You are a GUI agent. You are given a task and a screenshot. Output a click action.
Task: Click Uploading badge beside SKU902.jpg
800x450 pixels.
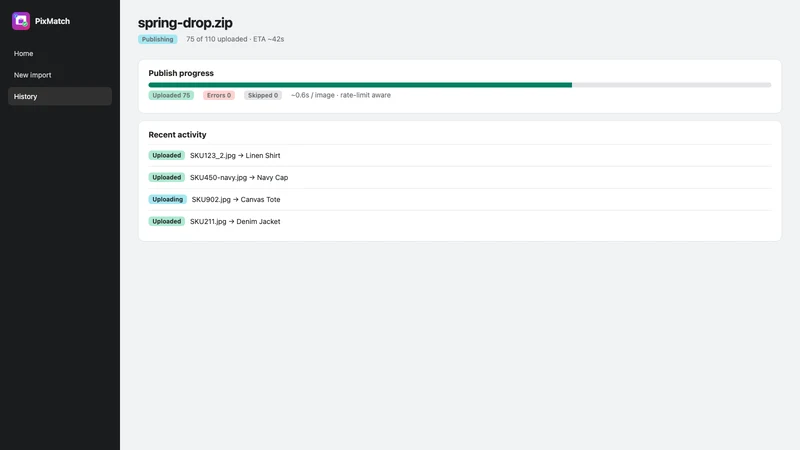tap(167, 199)
